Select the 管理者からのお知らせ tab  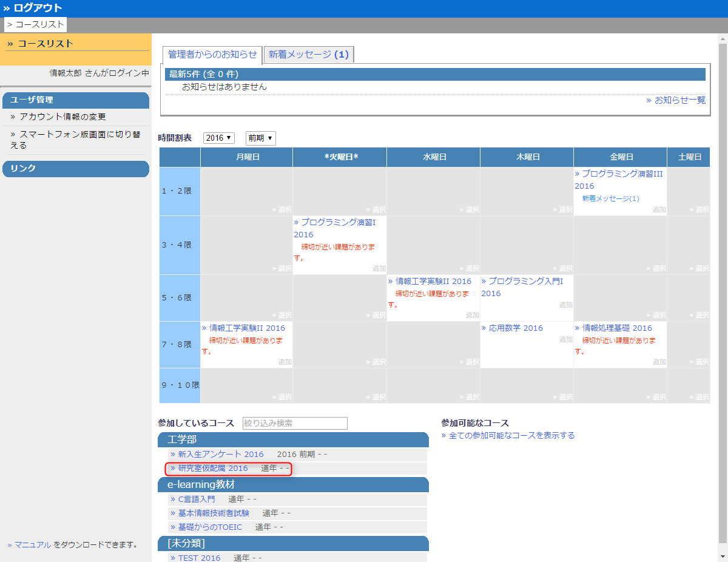[212, 54]
